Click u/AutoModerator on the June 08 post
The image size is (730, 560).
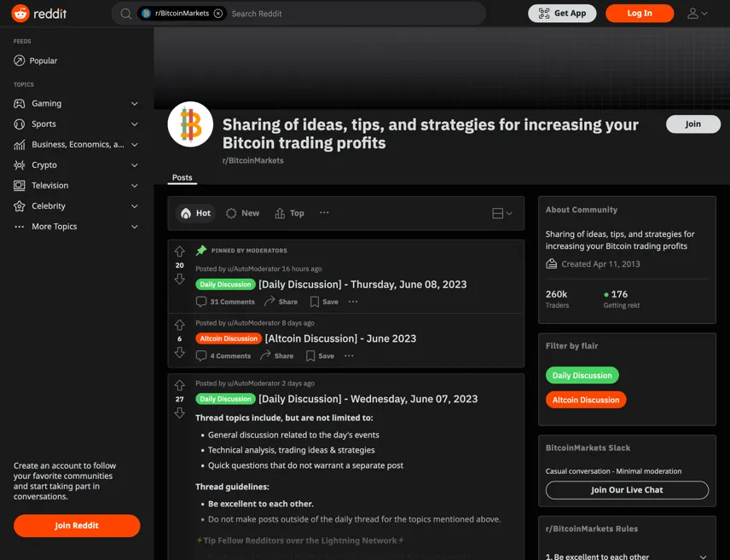pyautogui.click(x=253, y=268)
